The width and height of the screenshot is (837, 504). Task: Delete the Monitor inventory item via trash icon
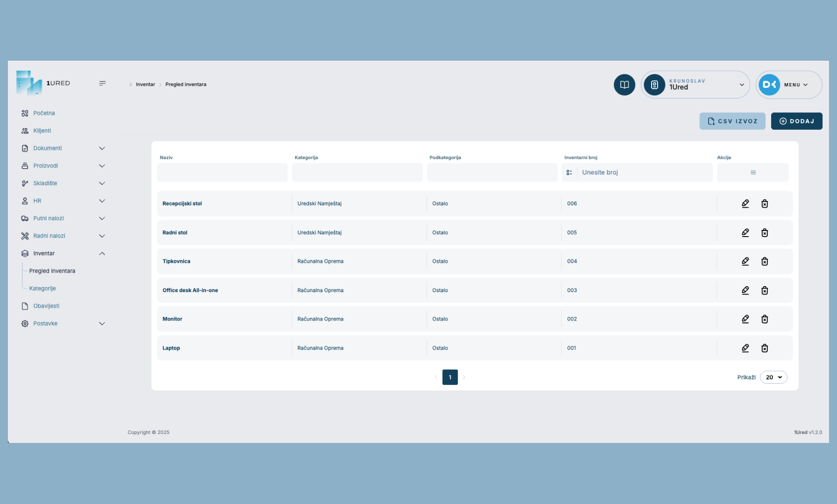765,319
